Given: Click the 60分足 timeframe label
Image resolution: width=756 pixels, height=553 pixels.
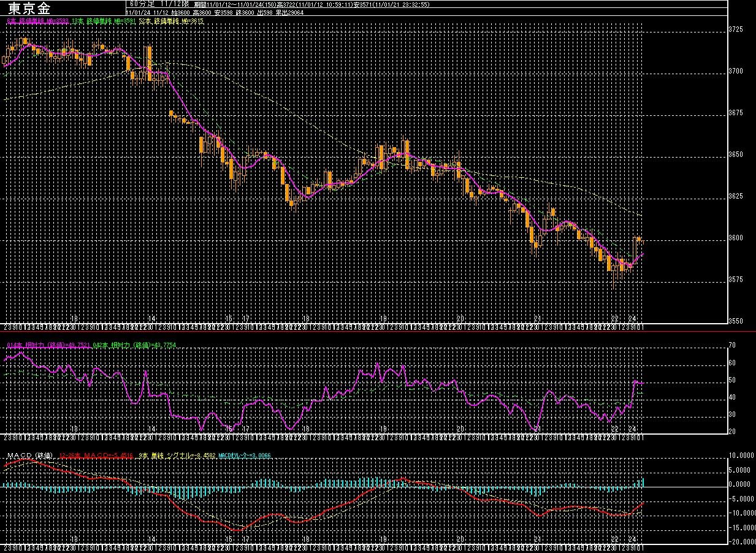Looking at the screenshot, I should [x=142, y=4].
